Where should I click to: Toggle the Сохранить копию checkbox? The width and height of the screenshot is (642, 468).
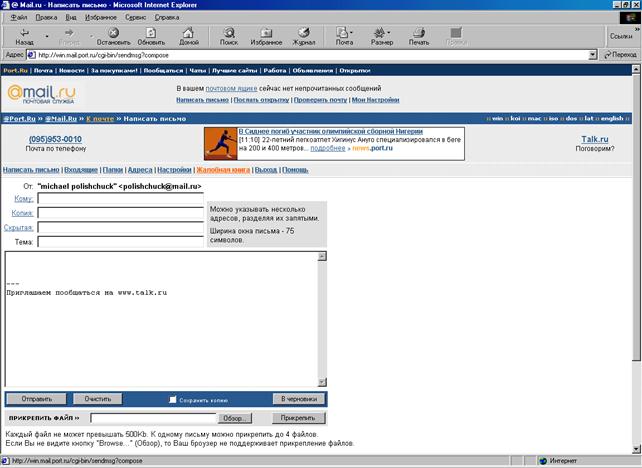point(173,399)
